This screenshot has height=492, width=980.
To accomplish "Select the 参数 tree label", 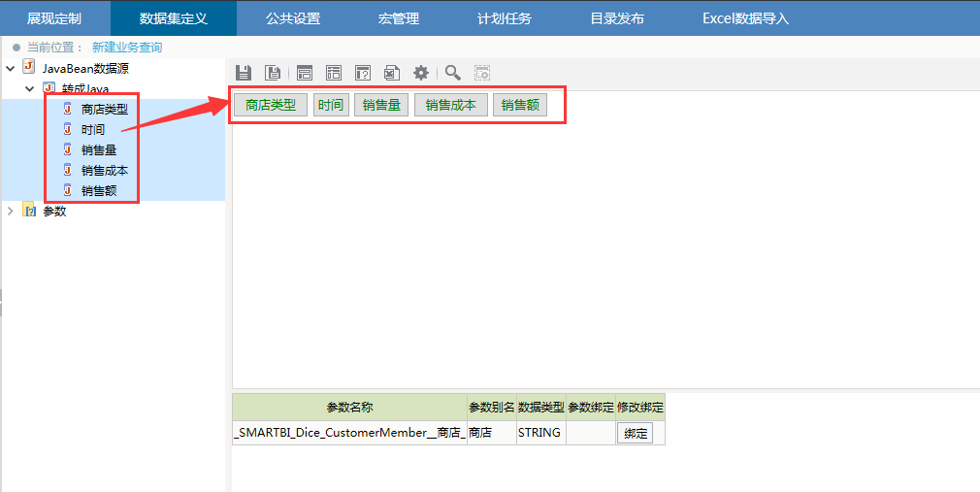I will (54, 212).
